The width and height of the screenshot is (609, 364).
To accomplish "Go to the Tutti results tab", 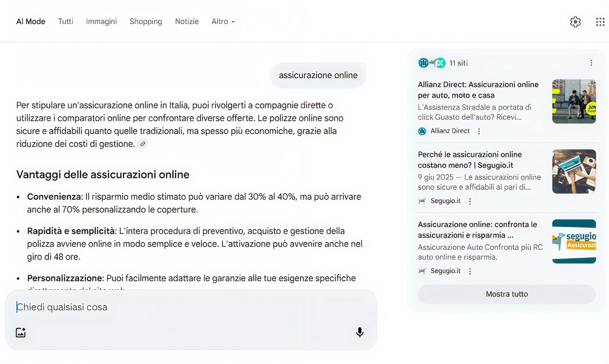I will [x=66, y=22].
